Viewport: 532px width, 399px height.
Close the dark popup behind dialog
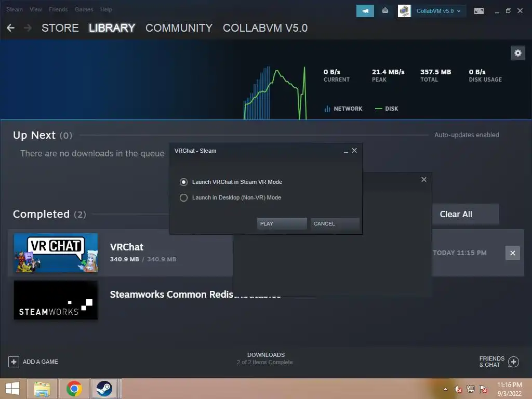424,179
